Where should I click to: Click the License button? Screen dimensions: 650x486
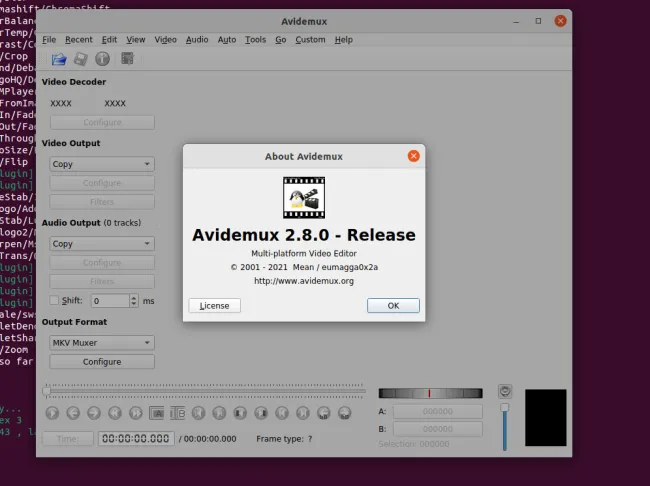214,306
